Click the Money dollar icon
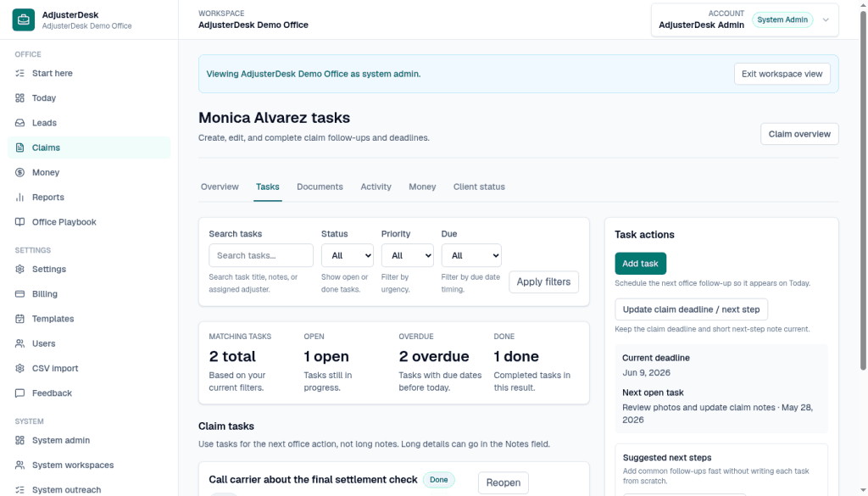Image resolution: width=868 pixels, height=496 pixels. 20,172
